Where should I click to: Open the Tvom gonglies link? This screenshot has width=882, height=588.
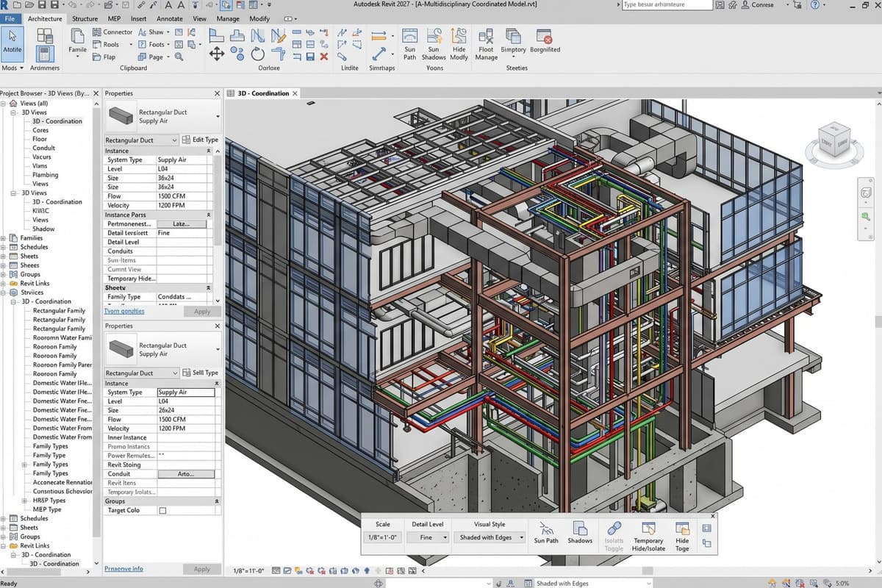(x=124, y=311)
